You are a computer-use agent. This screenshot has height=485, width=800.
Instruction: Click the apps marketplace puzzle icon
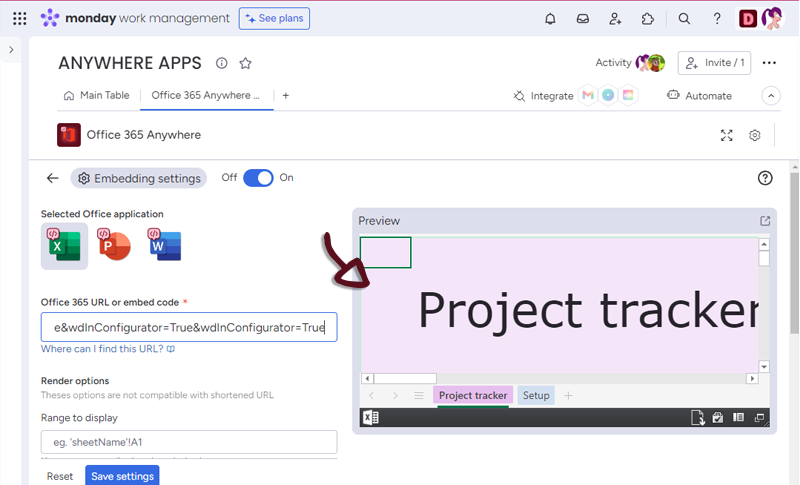click(648, 18)
